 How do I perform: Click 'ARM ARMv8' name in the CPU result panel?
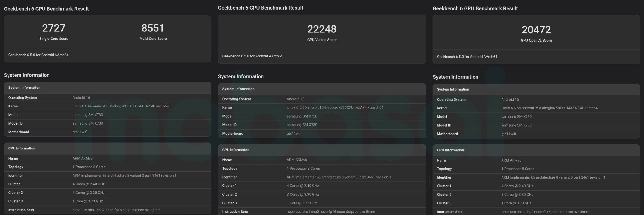coord(82,158)
